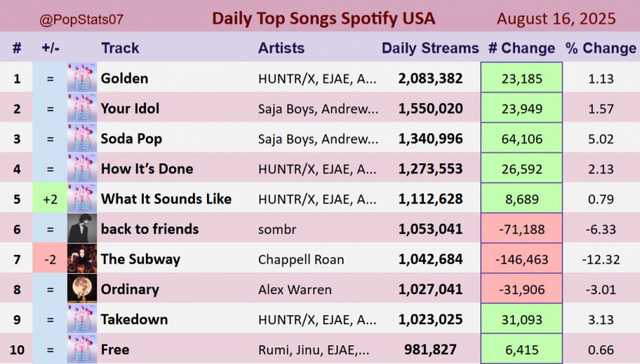The image size is (640, 364).
Task: Click the How It's Done track title
Action: (x=147, y=168)
